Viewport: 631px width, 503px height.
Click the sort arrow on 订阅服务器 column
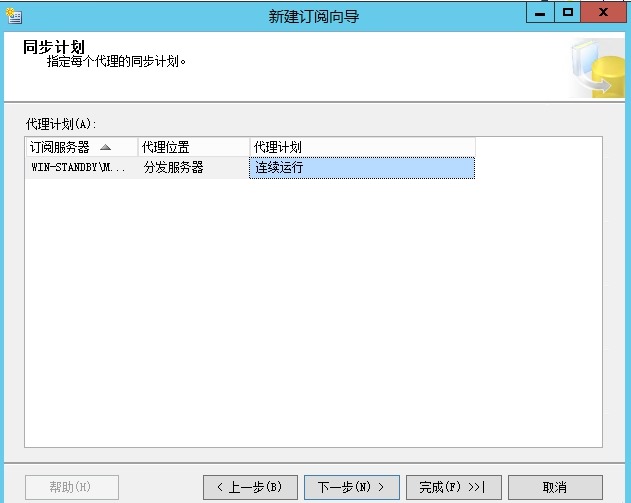[x=106, y=147]
